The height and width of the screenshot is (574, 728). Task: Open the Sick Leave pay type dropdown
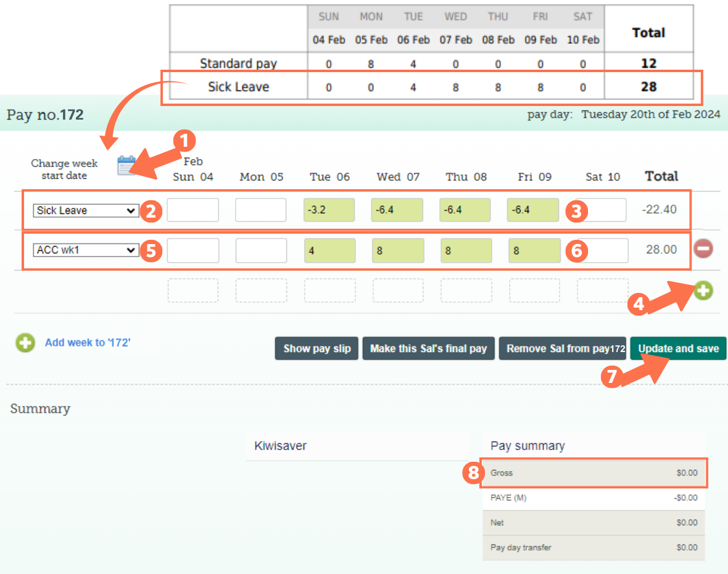pyautogui.click(x=85, y=210)
